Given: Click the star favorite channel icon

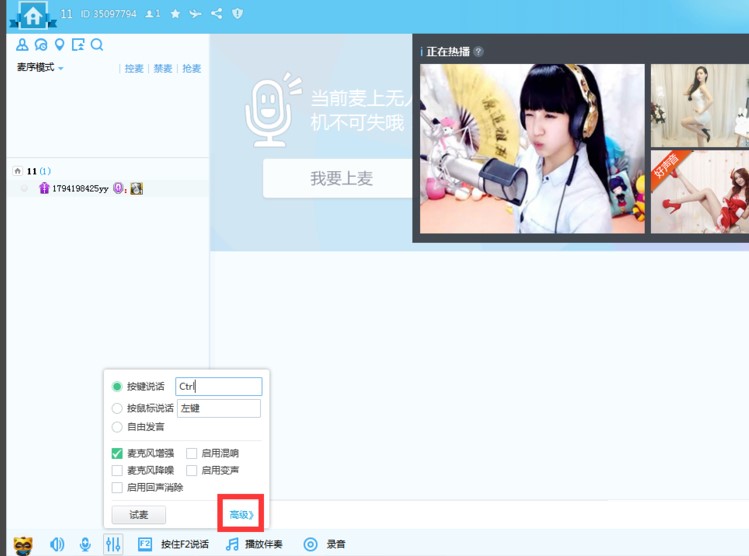Looking at the screenshot, I should pos(175,14).
